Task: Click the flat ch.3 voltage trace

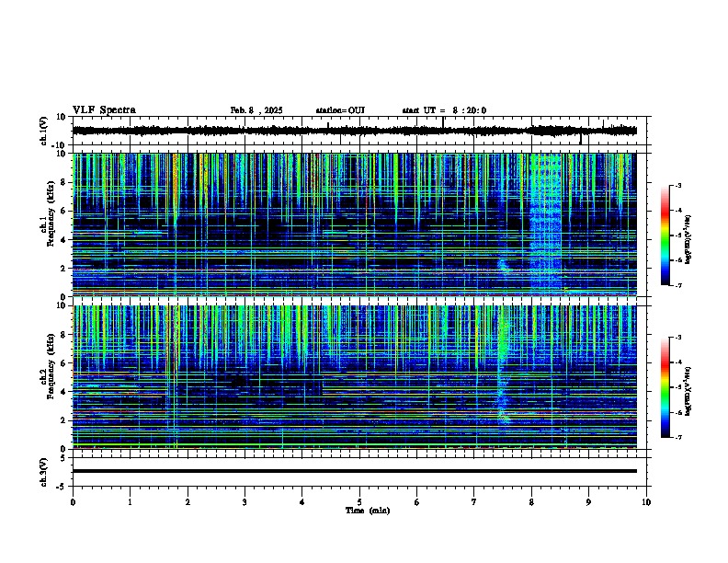Action: 354,471
